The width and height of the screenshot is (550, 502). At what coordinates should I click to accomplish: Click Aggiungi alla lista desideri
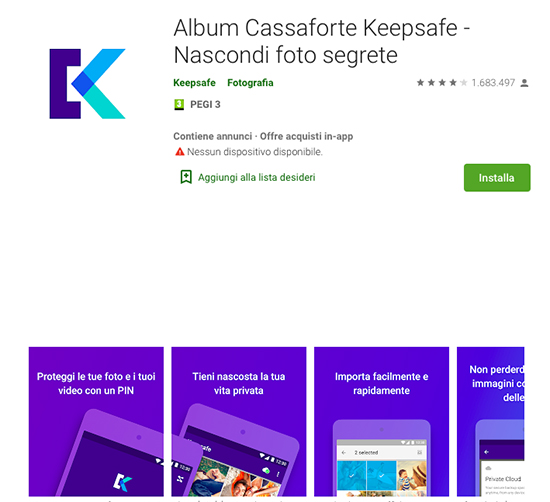pos(256,178)
